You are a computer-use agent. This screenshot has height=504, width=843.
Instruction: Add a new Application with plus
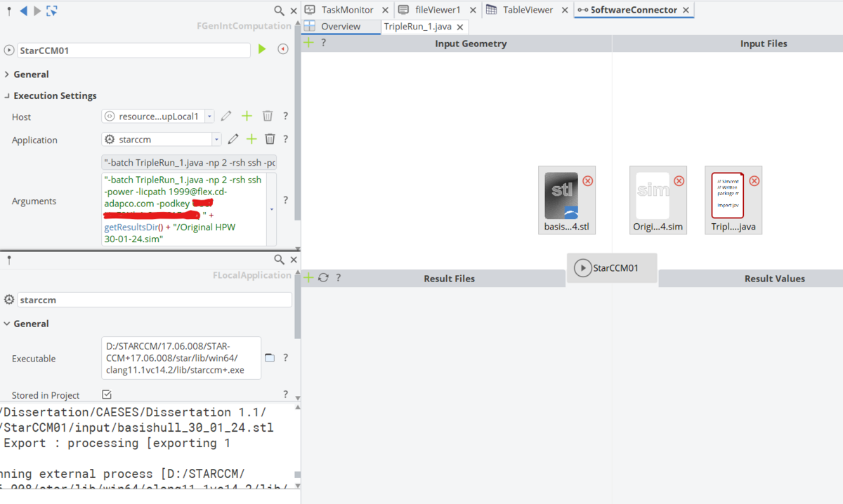[251, 139]
